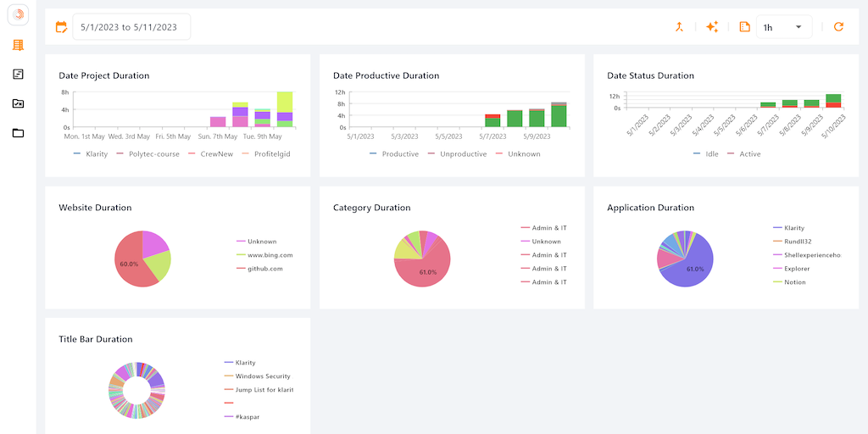The width and height of the screenshot is (868, 434).
Task: Open the timeline notes icon in the sidebar
Action: (18, 75)
